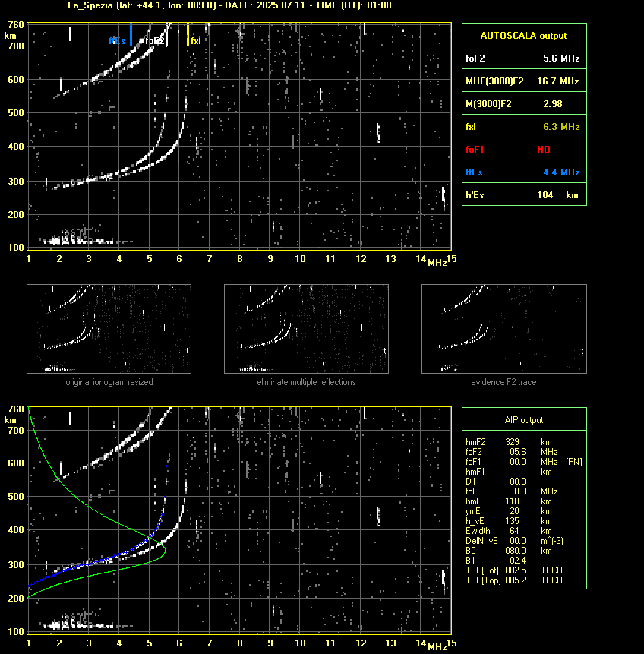Click the blue ftEs marker line
The width and height of the screenshot is (644, 654).
pos(131,34)
